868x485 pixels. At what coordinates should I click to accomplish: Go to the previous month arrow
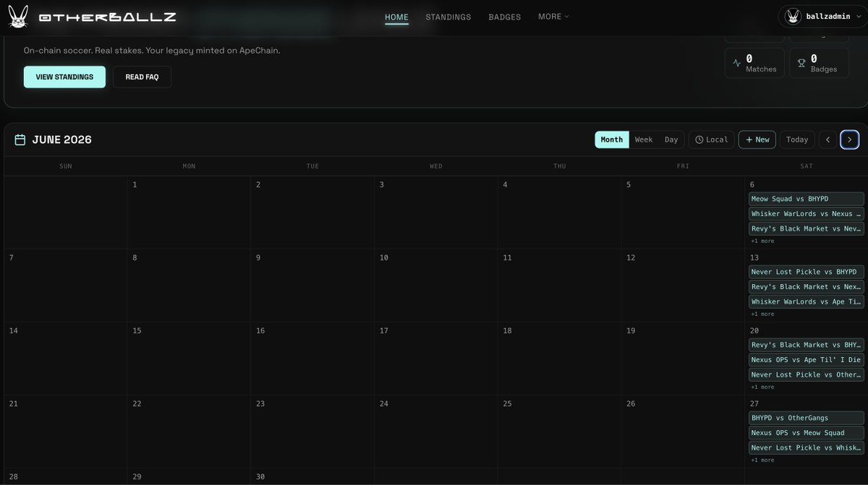point(827,140)
